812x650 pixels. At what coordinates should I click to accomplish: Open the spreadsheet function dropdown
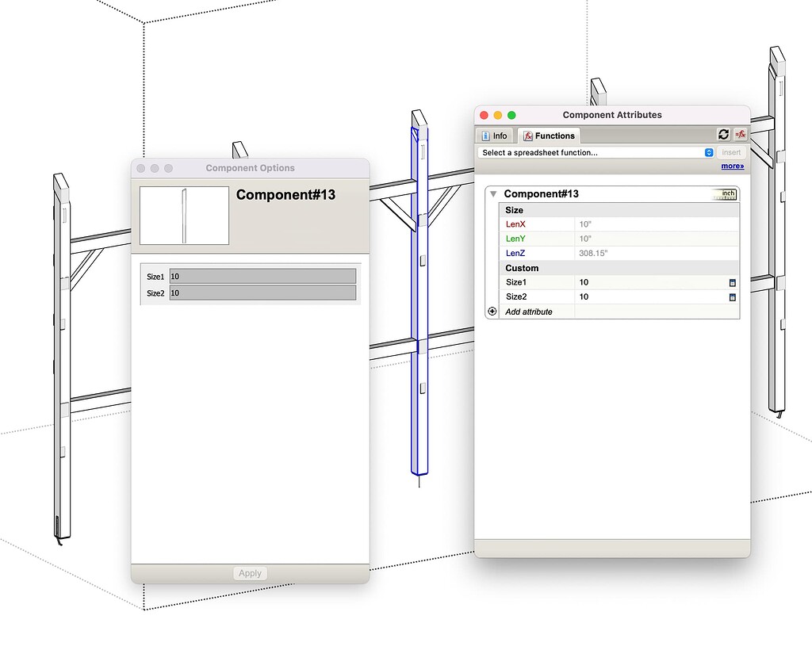(708, 152)
